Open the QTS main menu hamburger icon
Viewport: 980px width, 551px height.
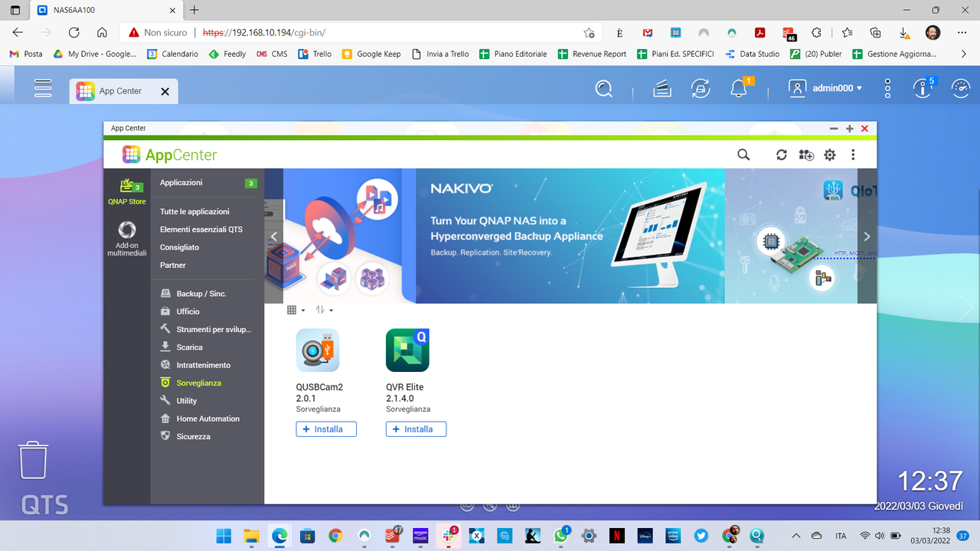tap(43, 88)
